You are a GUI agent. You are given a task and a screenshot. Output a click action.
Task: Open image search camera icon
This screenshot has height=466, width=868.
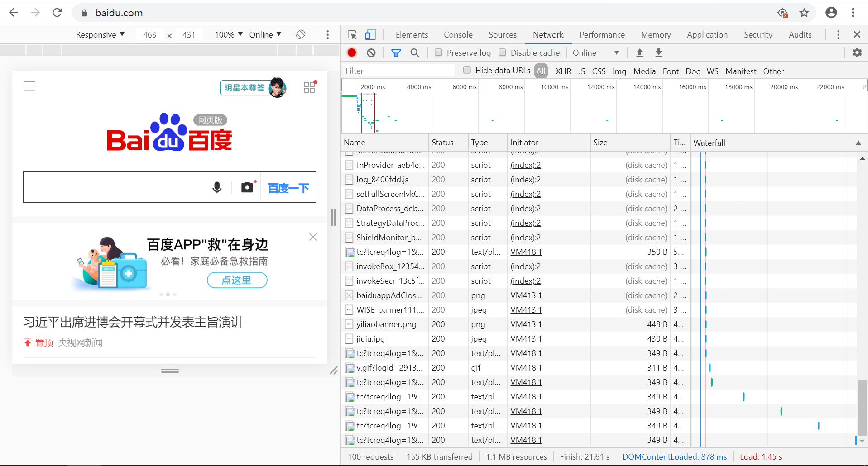pyautogui.click(x=247, y=187)
